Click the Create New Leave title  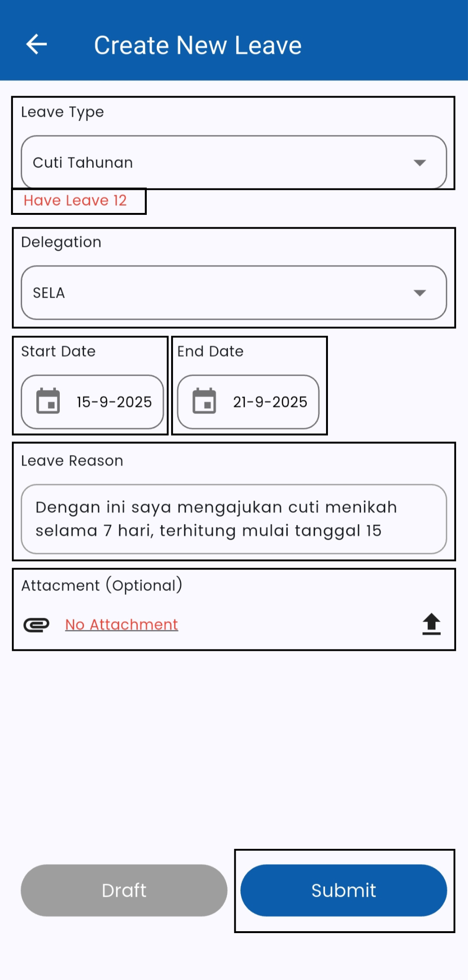point(197,45)
